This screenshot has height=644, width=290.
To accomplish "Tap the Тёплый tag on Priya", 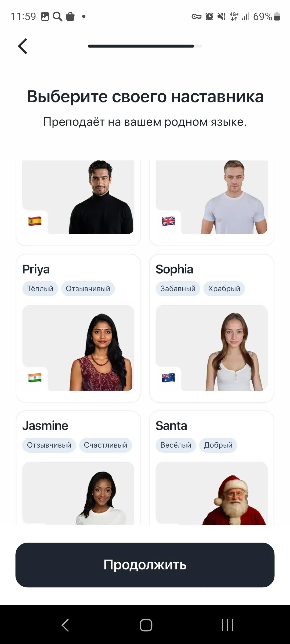I will click(x=40, y=289).
